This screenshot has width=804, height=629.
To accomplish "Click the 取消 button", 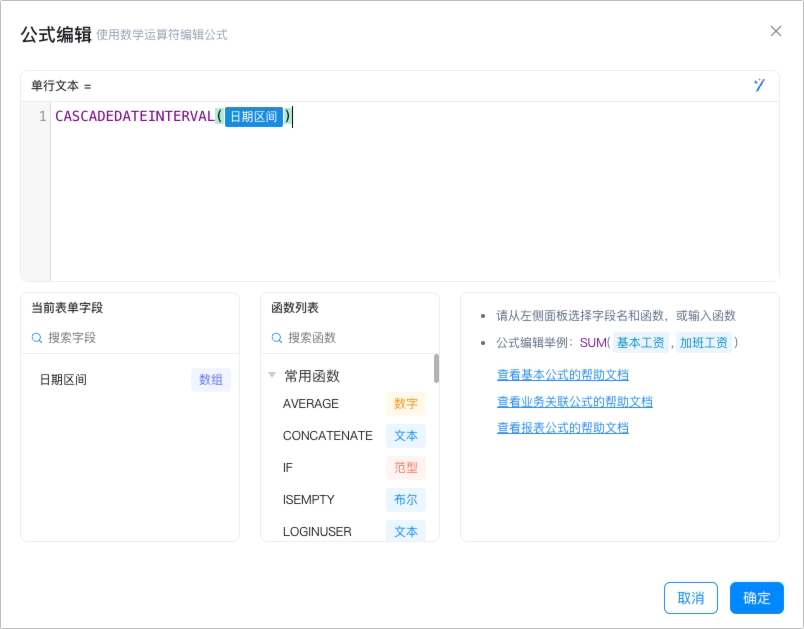I will point(691,598).
